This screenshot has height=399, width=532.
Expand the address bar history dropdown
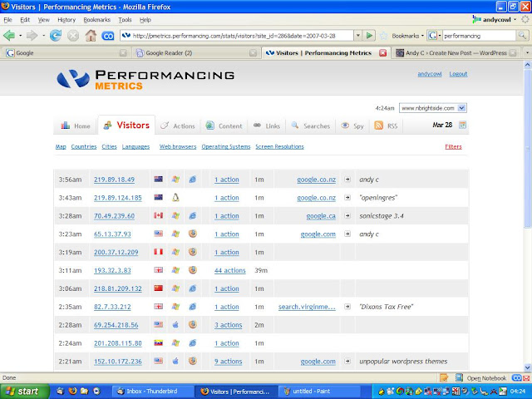click(x=357, y=35)
